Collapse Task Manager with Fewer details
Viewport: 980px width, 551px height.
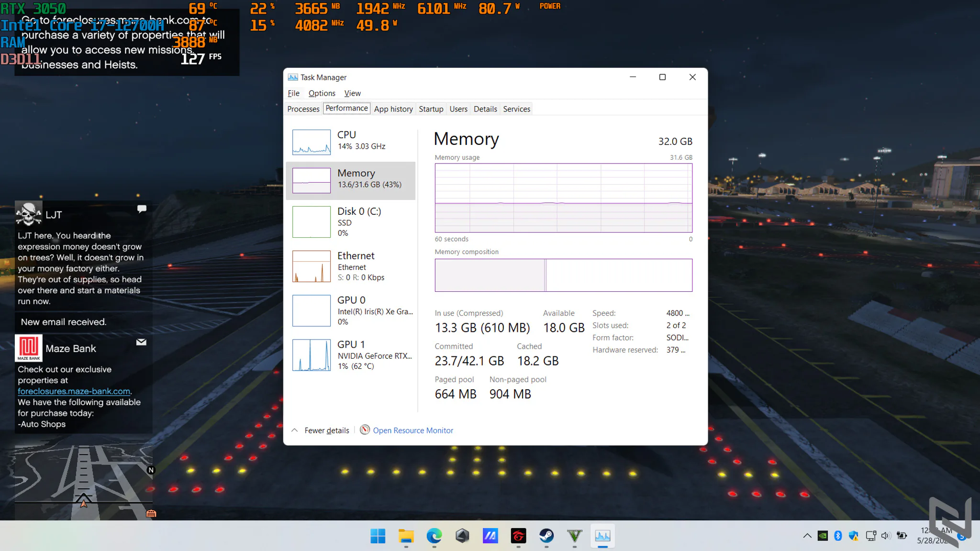click(321, 430)
